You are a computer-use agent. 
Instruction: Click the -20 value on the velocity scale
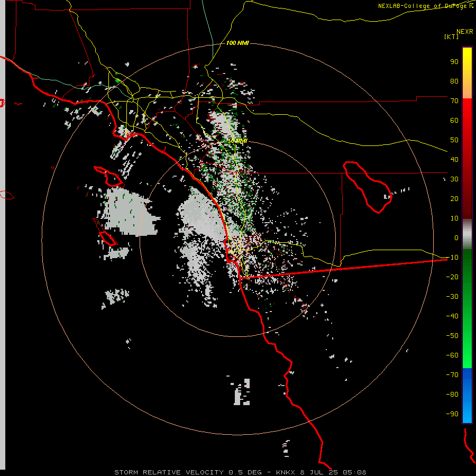click(452, 277)
